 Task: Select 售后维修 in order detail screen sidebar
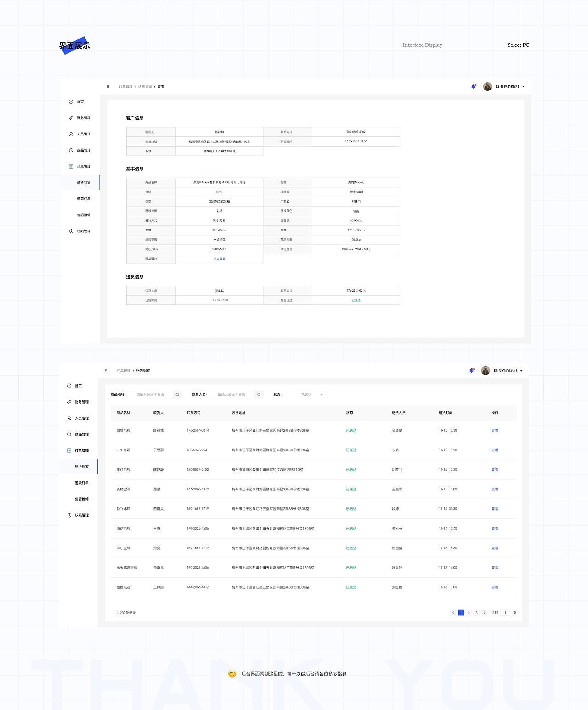coord(84,215)
